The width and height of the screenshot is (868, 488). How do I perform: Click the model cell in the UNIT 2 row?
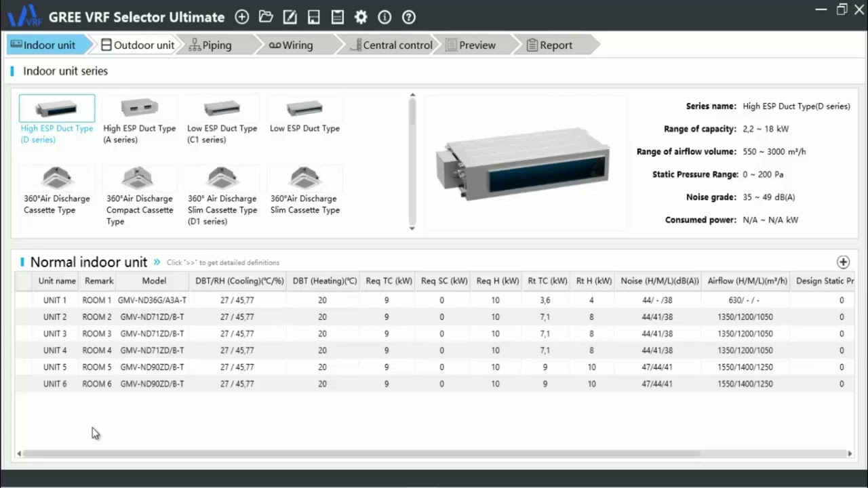pos(152,317)
